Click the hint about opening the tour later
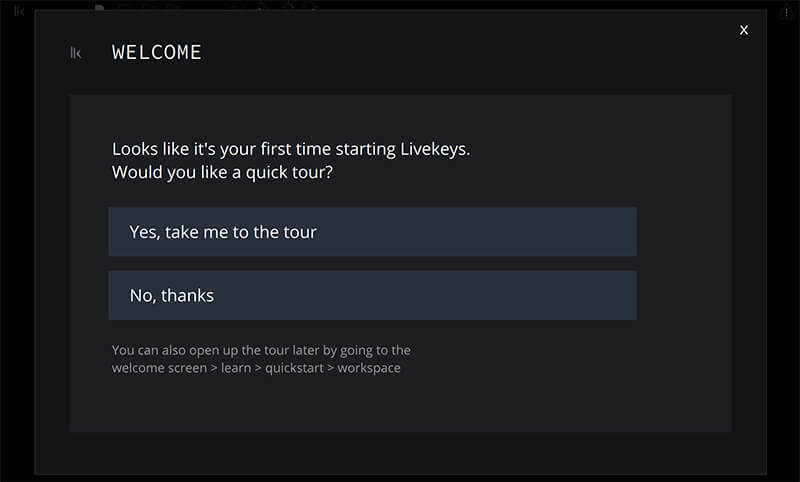 pos(261,359)
